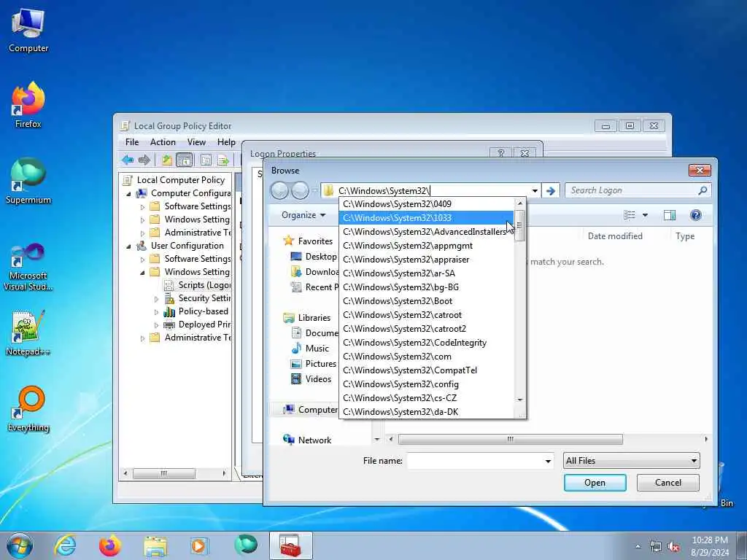
Task: Click the File name input field
Action: (x=475, y=461)
